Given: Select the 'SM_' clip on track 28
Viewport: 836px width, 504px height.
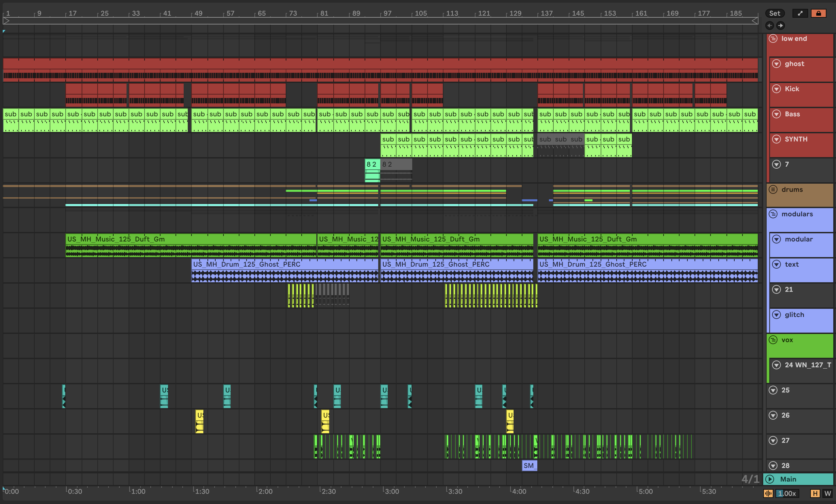Looking at the screenshot, I should (530, 466).
